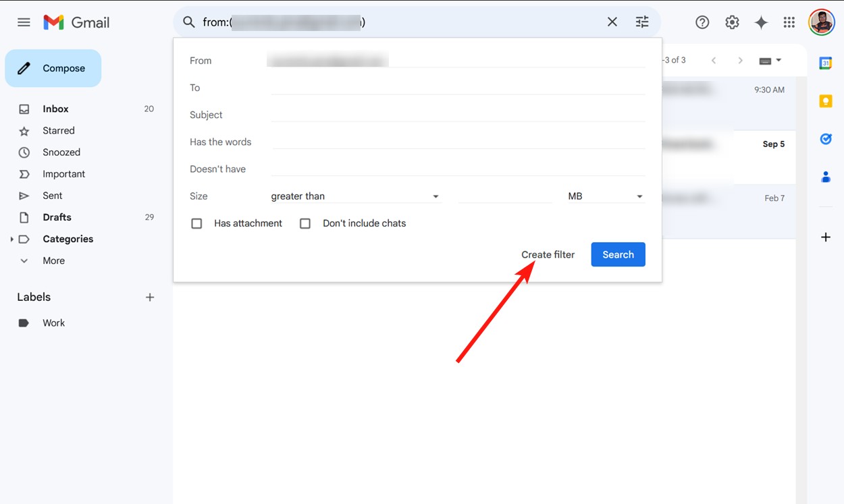Viewport: 844px width, 504px height.
Task: Check Don't include chats
Action: pos(305,223)
